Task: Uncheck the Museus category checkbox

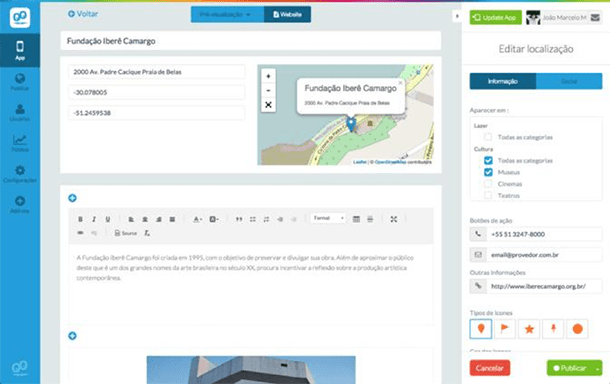Action: 488,172
